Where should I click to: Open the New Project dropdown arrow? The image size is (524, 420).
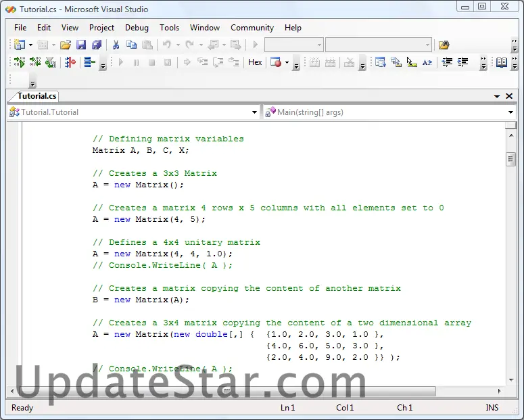tap(30, 45)
